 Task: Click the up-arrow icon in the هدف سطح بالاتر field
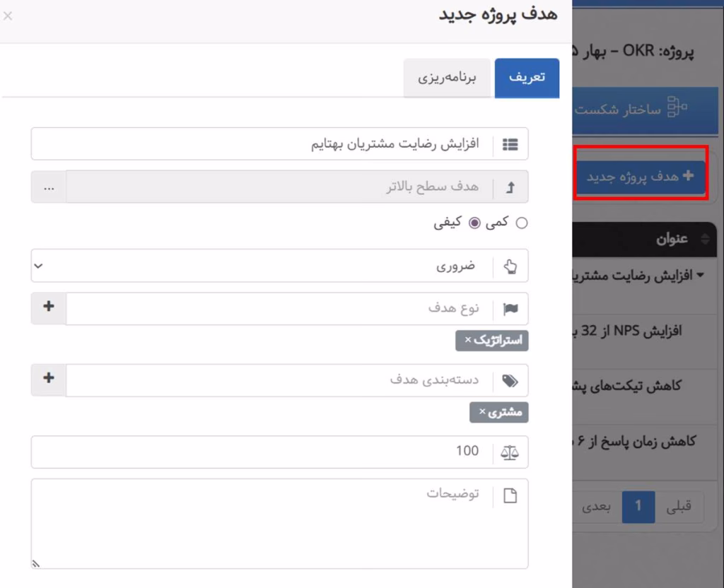click(x=510, y=187)
